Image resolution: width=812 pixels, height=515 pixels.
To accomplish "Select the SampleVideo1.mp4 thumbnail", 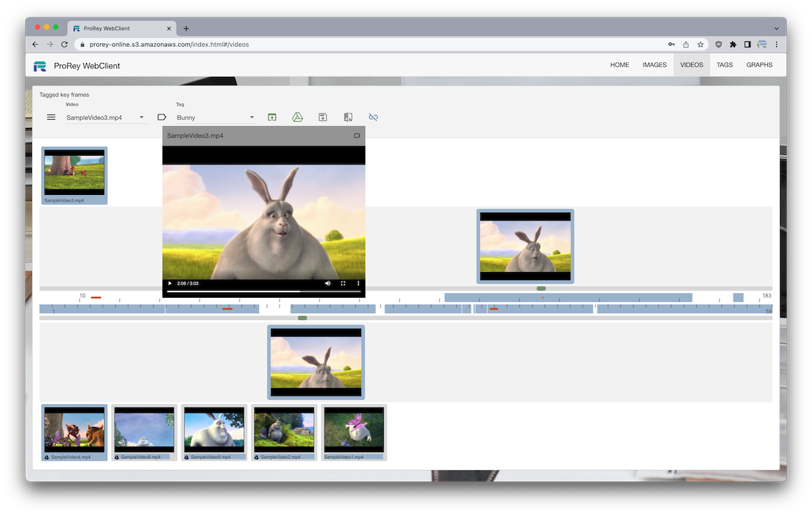I will pos(354,432).
